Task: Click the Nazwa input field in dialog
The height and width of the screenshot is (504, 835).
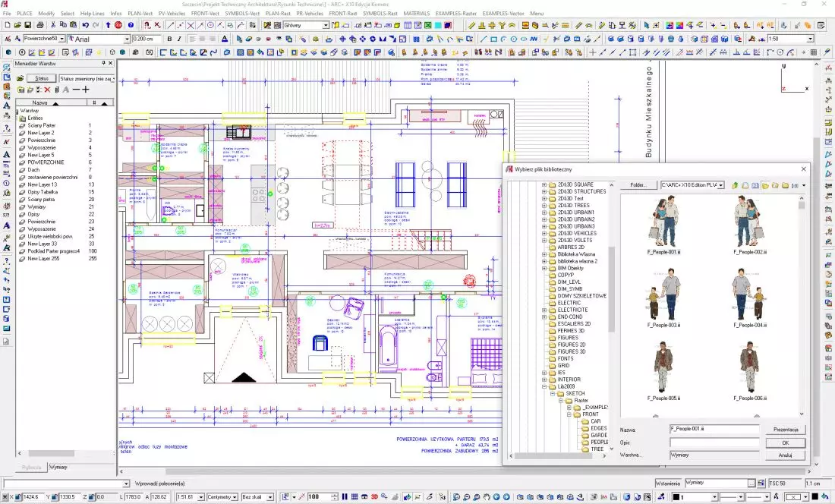Action: click(x=714, y=429)
